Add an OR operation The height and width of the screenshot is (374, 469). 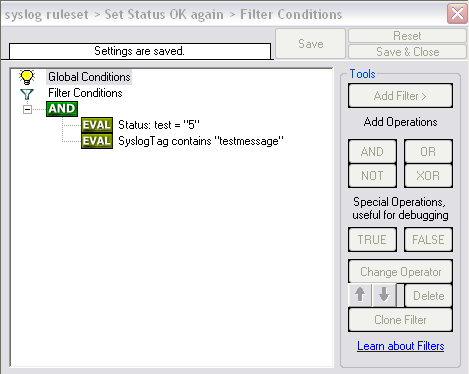[x=428, y=152]
